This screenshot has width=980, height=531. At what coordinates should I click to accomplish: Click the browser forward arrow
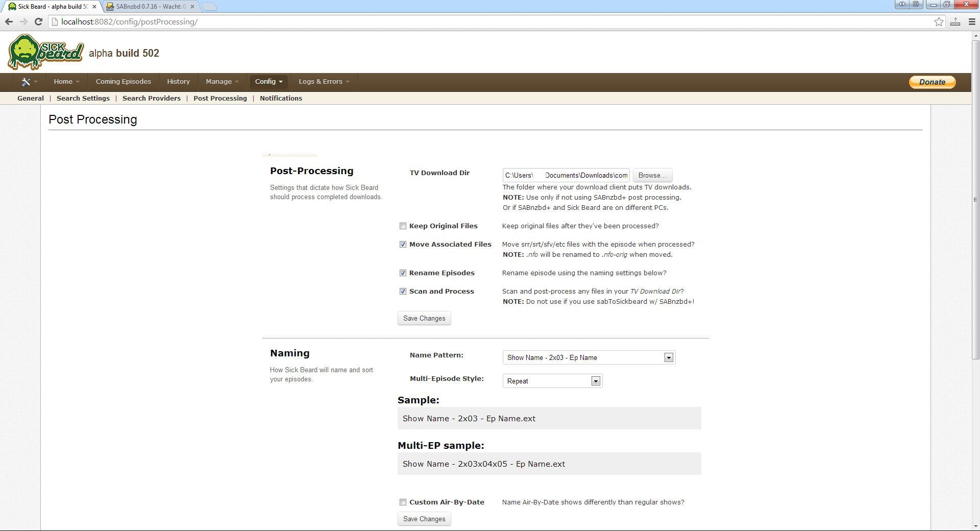[23, 21]
